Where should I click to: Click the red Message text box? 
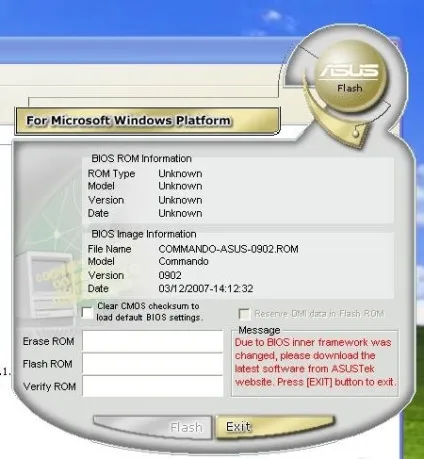[315, 362]
